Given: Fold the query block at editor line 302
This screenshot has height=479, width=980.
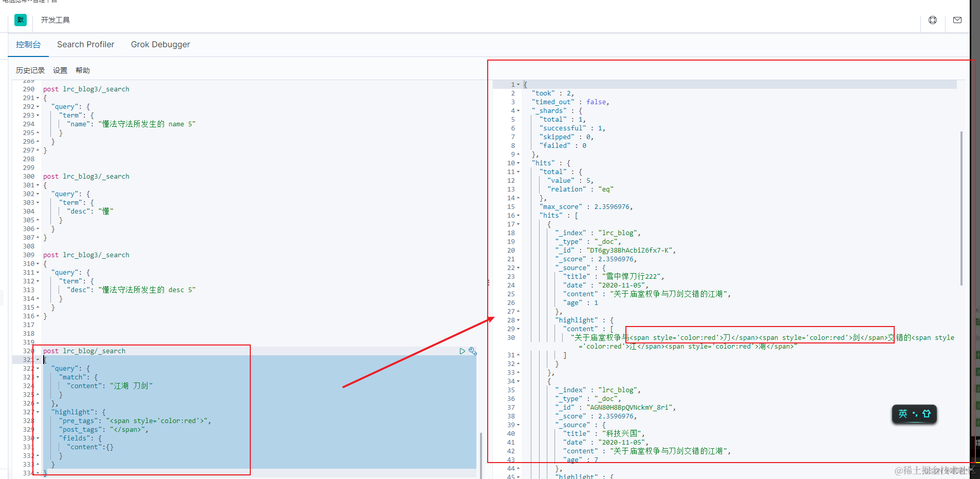Looking at the screenshot, I should (x=38, y=194).
